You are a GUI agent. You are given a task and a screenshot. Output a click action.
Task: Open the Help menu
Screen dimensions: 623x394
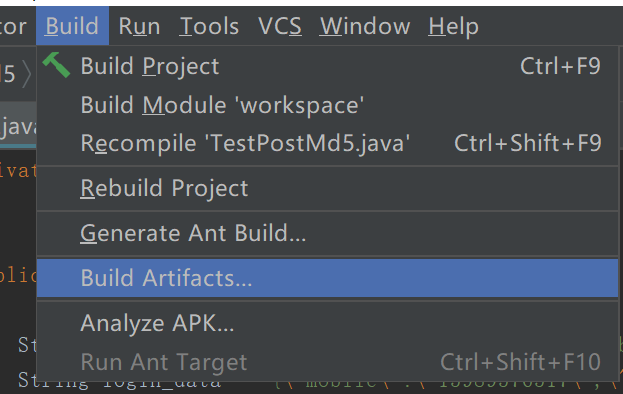click(x=453, y=26)
